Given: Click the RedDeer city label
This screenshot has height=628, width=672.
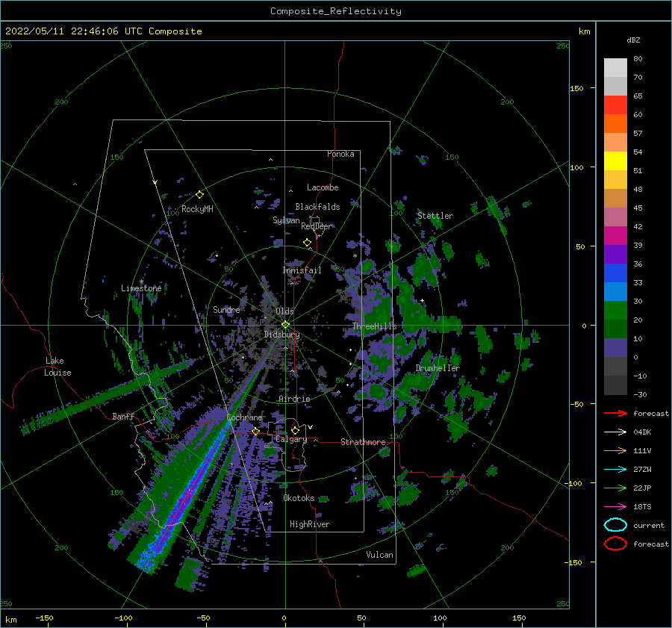Looking at the screenshot, I should click(x=317, y=226).
